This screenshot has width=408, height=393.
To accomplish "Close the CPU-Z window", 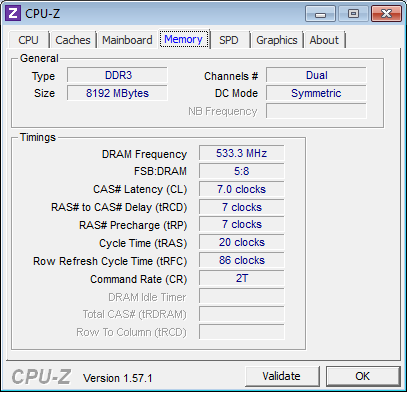I will click(x=386, y=14).
